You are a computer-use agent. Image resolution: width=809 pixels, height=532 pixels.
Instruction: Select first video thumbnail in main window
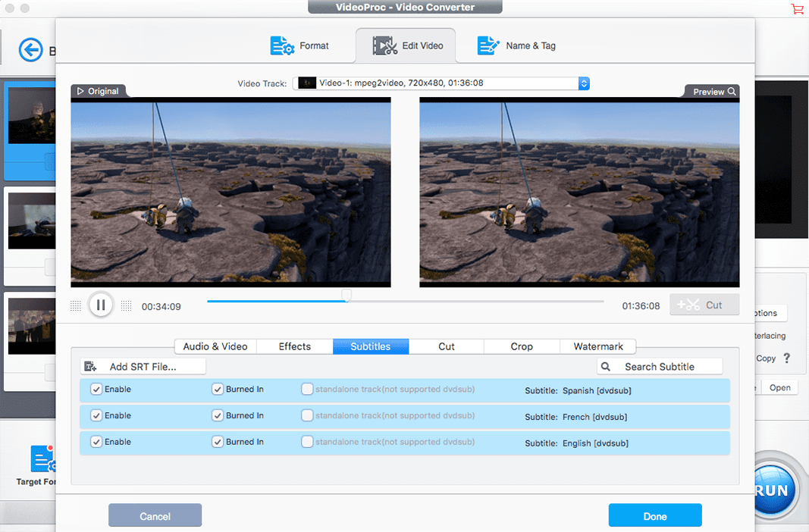pos(32,115)
